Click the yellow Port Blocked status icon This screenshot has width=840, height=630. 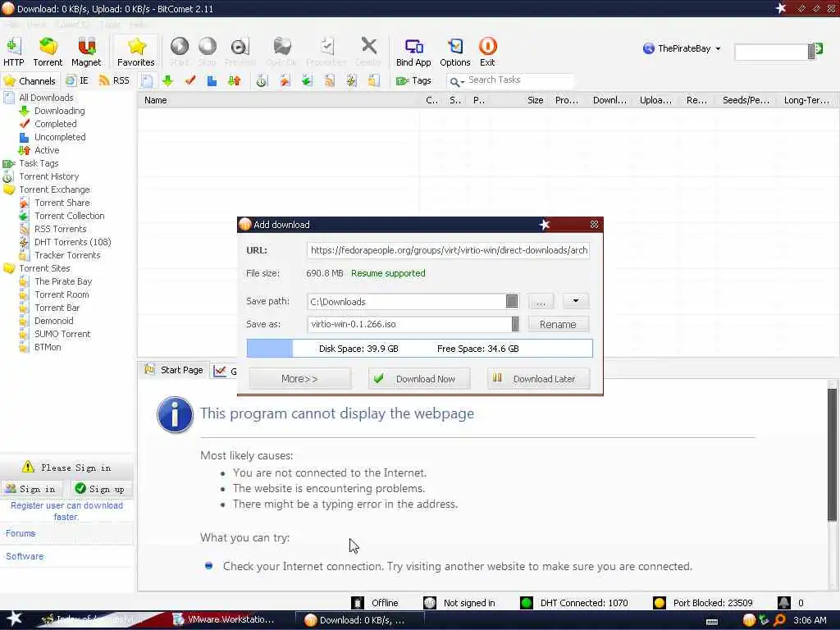pyautogui.click(x=660, y=603)
